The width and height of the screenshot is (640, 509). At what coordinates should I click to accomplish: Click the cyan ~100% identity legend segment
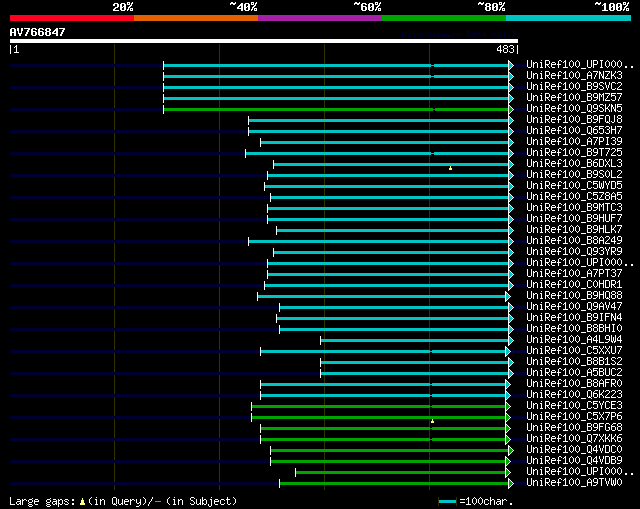[x=569, y=18]
